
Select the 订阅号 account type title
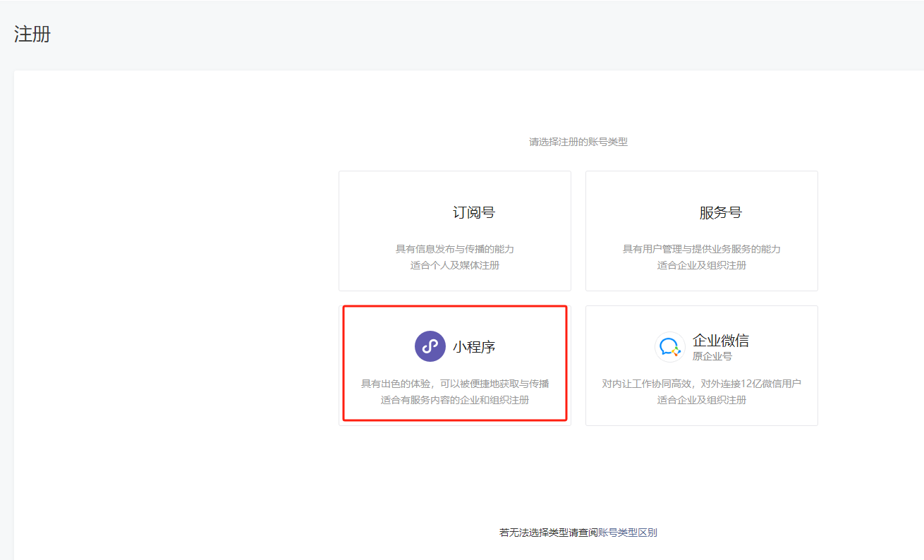tap(474, 212)
